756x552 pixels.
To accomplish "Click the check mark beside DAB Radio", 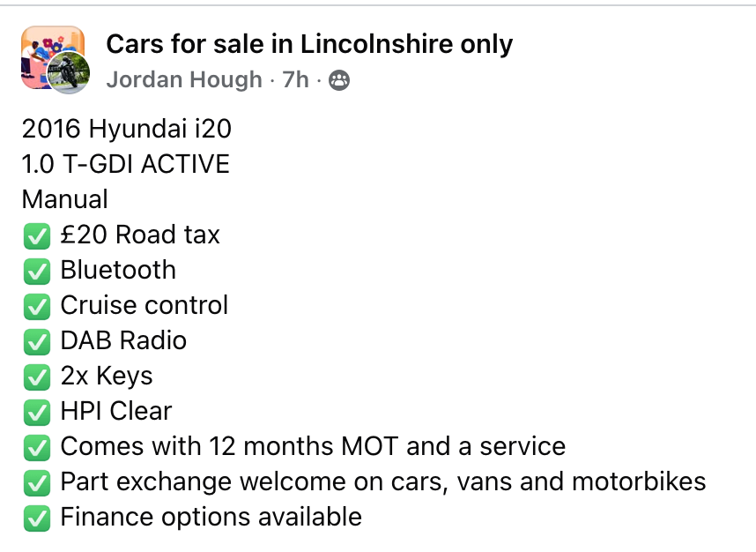I will click(x=36, y=341).
